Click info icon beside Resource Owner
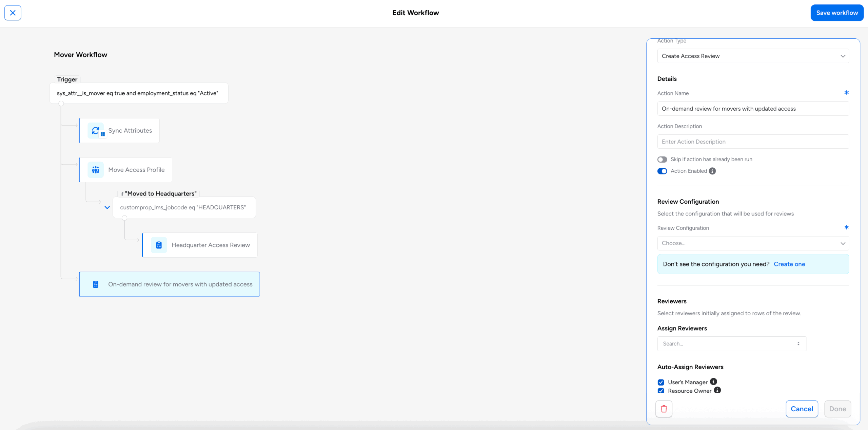 [717, 390]
